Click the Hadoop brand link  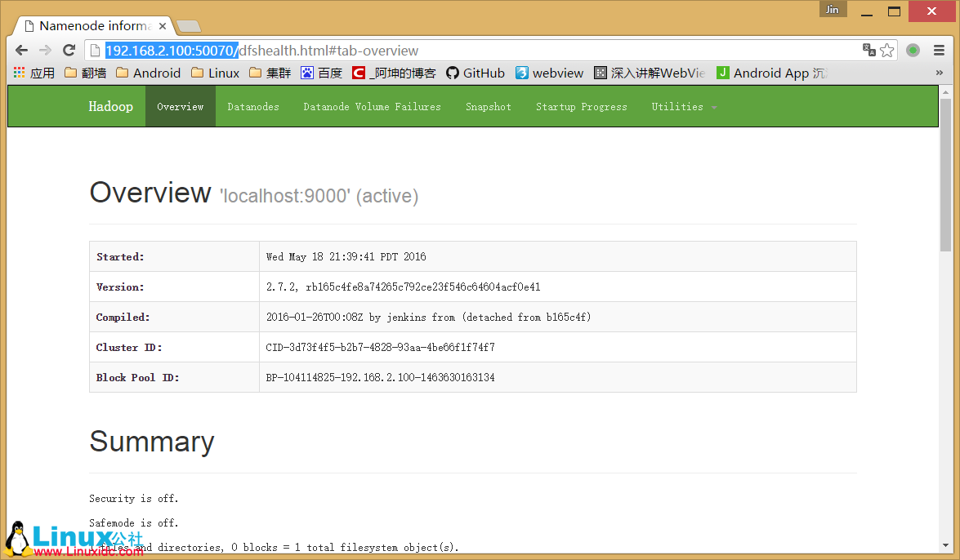(x=110, y=106)
